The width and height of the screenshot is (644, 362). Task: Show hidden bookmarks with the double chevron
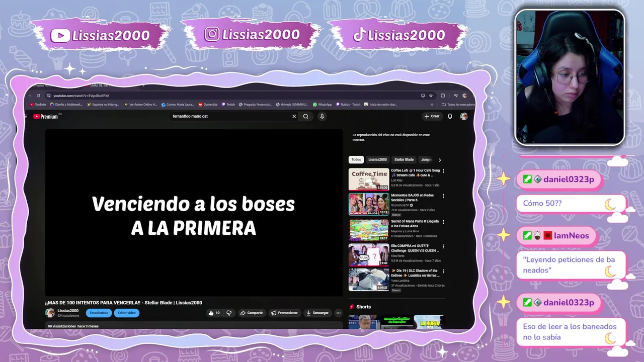pyautogui.click(x=432, y=105)
